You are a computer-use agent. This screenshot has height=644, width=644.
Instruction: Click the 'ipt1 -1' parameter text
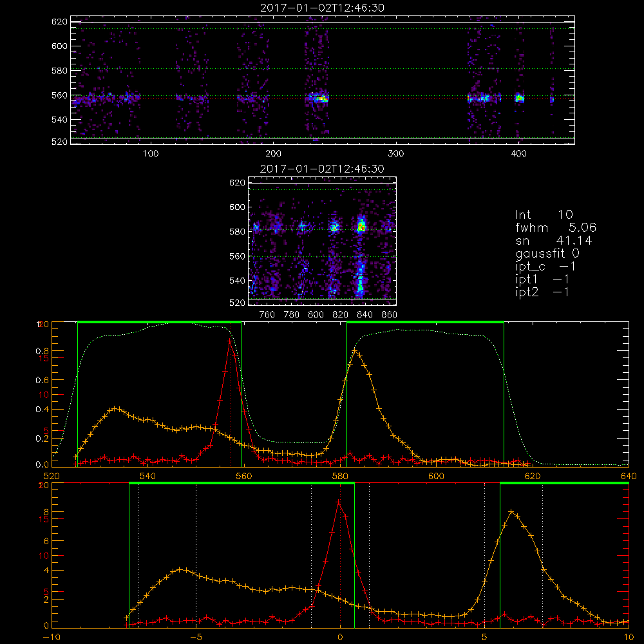(542, 279)
